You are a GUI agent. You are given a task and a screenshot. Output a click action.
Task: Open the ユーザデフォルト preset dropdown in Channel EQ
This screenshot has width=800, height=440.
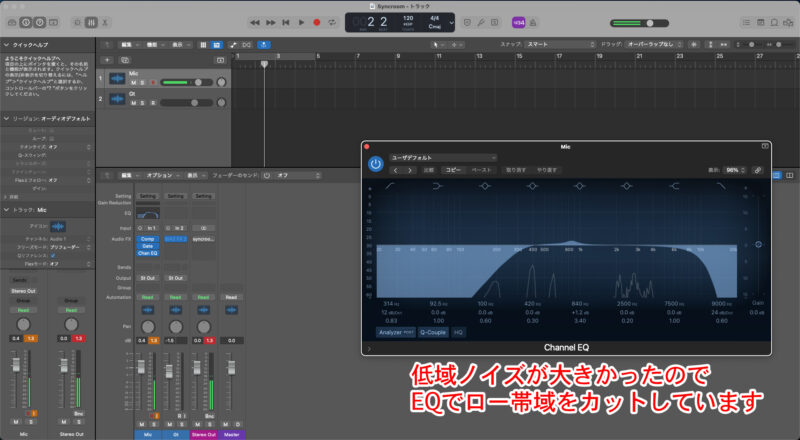point(443,158)
